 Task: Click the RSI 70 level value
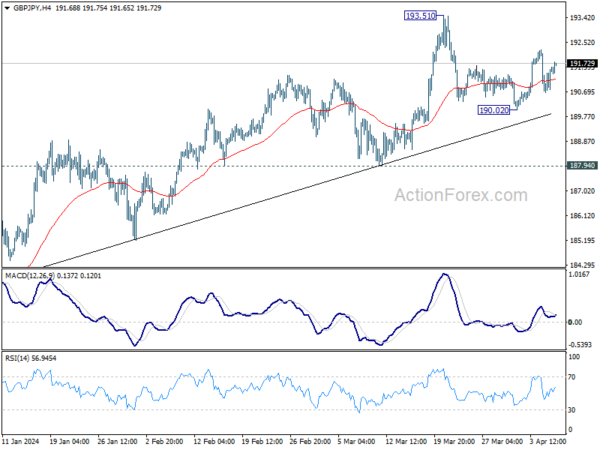(572, 377)
